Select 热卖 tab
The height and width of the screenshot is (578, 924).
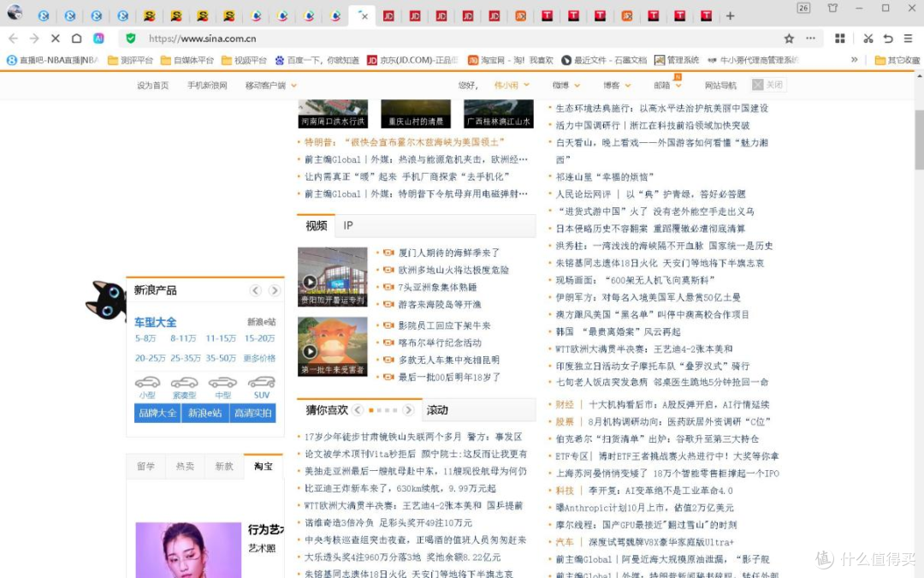pos(185,467)
